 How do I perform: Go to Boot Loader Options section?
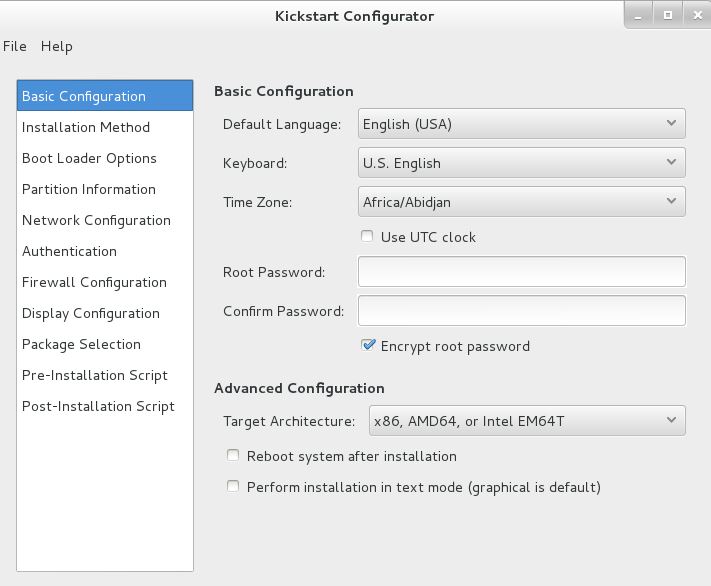point(105,158)
